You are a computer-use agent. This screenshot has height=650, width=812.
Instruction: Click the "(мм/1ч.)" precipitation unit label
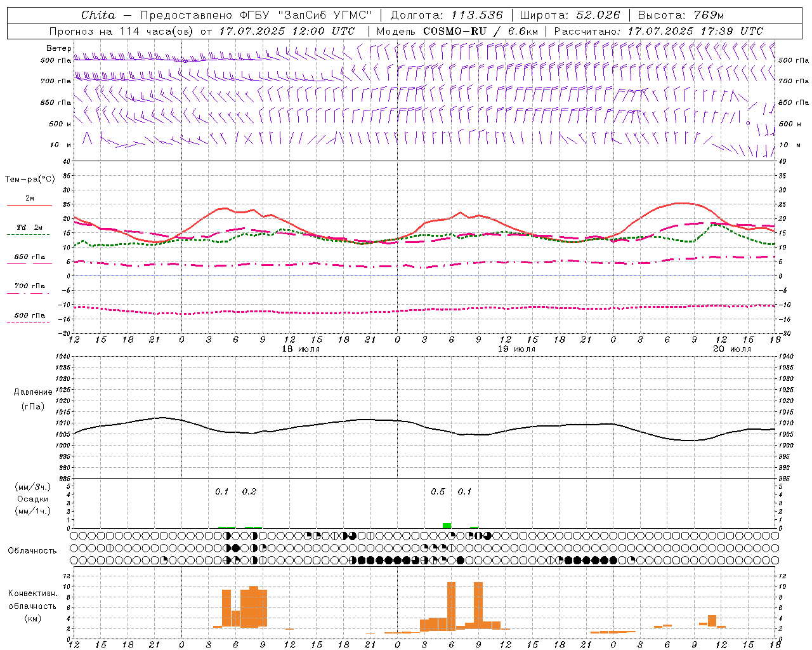32,511
